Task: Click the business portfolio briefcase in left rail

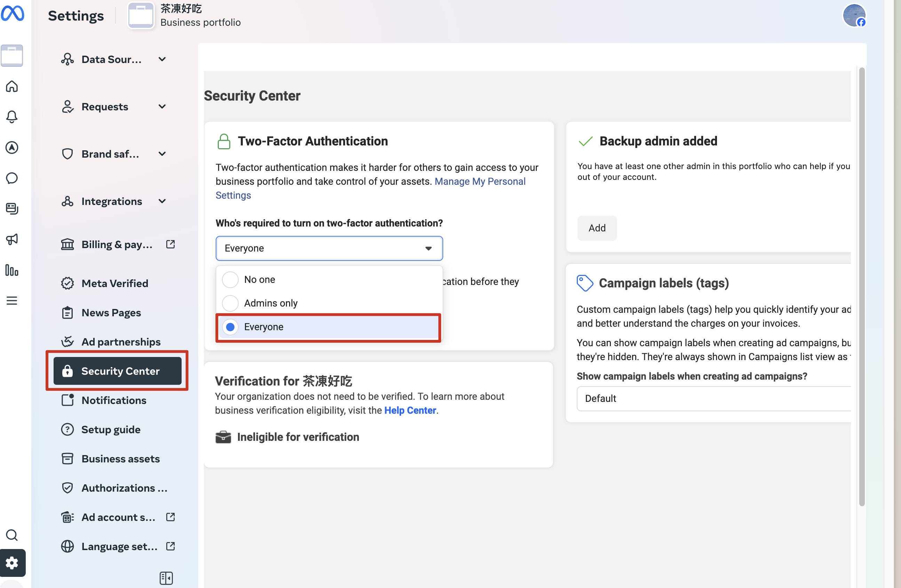Action: [x=12, y=56]
